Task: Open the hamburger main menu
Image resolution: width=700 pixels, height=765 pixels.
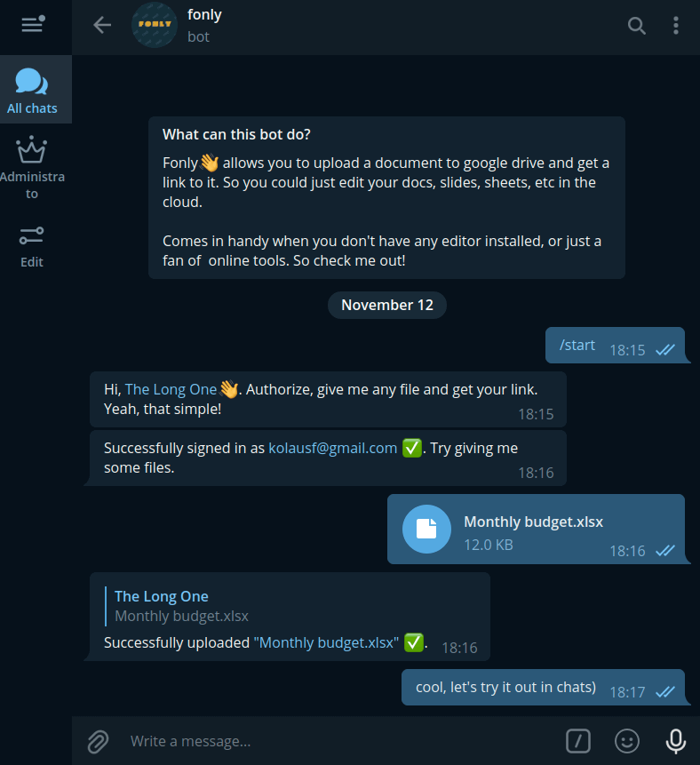Action: coord(33,24)
